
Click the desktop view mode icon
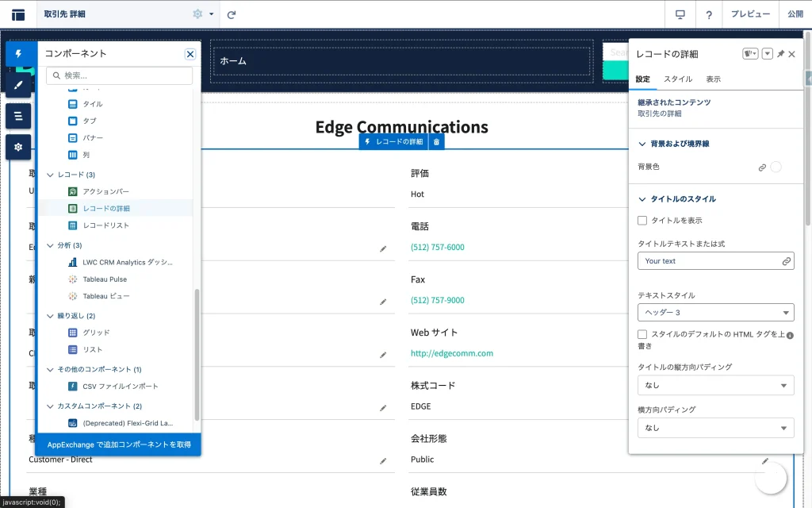tap(680, 14)
